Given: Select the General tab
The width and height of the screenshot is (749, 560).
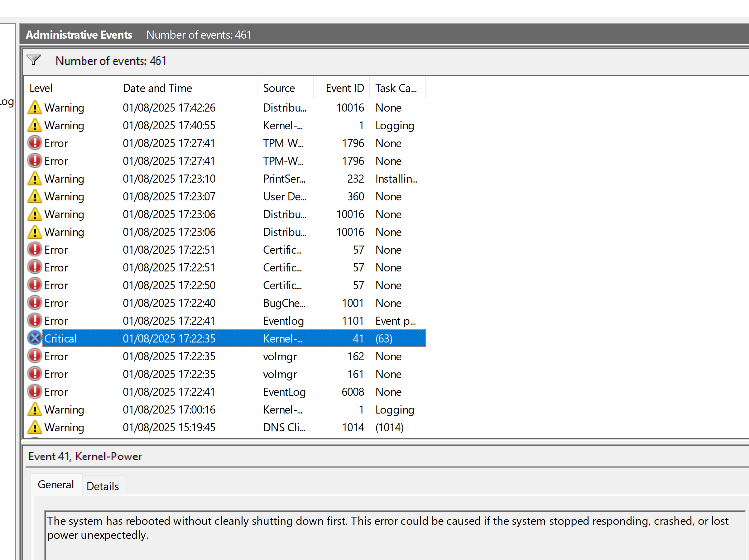Looking at the screenshot, I should 56,485.
